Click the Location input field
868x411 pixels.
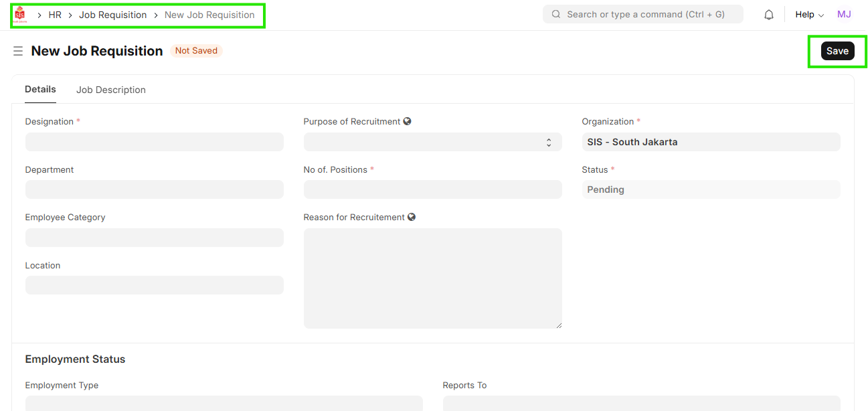154,285
